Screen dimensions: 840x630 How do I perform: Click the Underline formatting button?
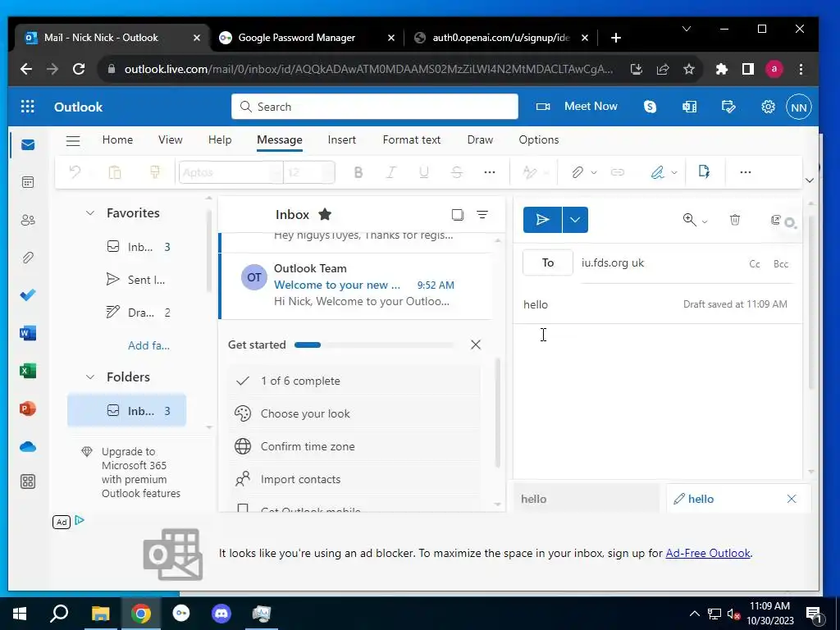424,172
